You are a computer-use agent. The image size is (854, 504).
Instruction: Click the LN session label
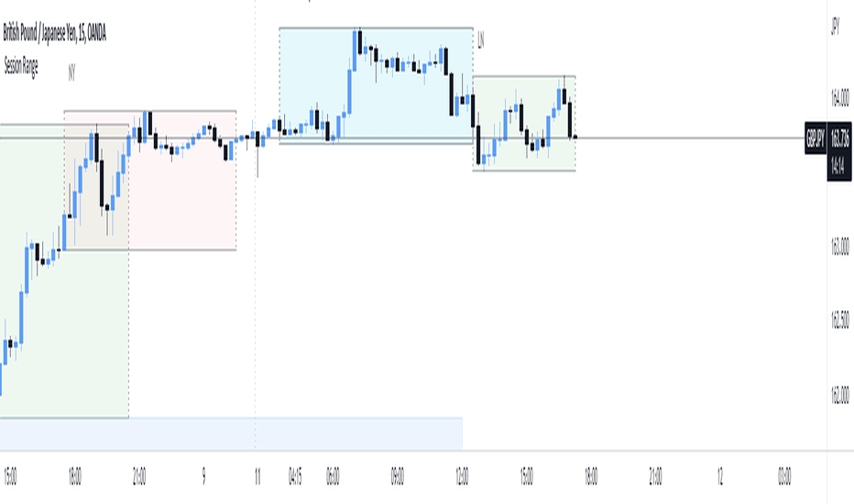point(480,39)
